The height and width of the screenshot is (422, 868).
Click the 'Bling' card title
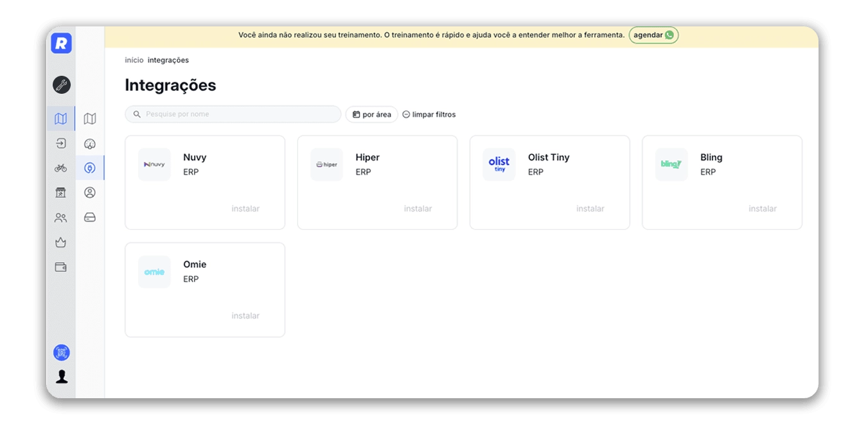(x=711, y=157)
